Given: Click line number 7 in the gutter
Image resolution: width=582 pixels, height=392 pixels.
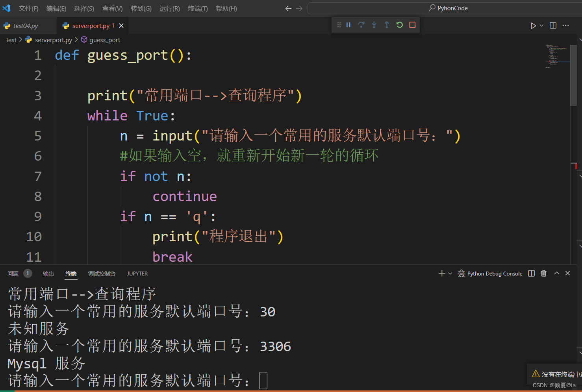Looking at the screenshot, I should tap(38, 176).
